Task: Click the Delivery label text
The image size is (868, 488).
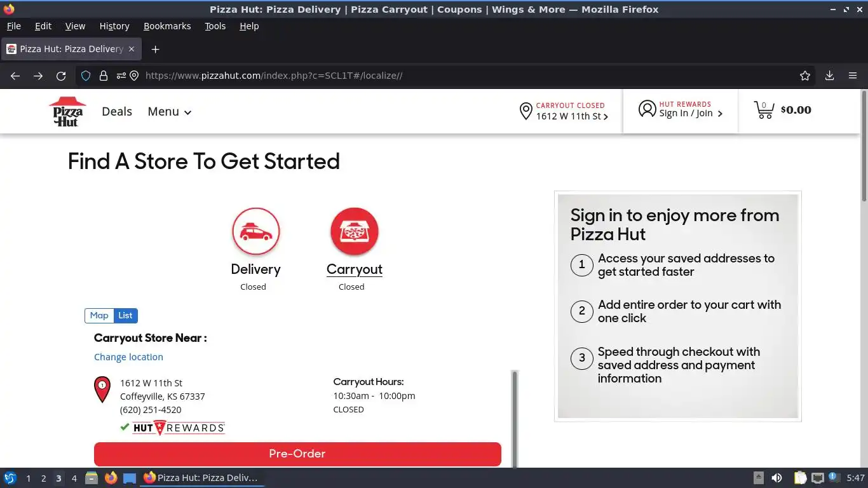Action: point(255,269)
